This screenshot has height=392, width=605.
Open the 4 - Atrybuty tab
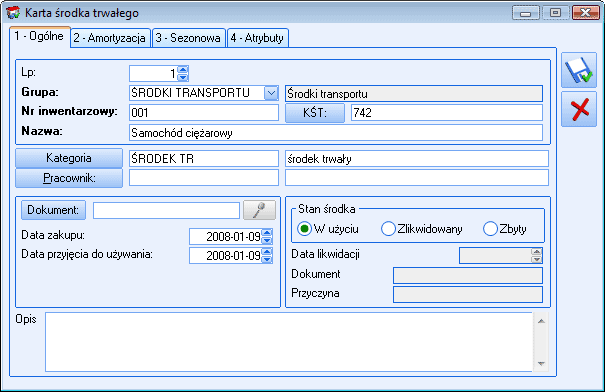(257, 38)
